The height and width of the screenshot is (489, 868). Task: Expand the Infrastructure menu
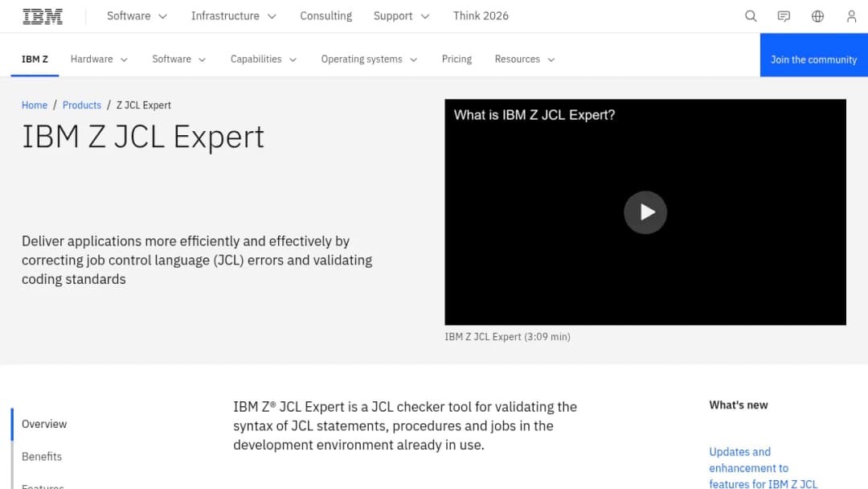[x=234, y=16]
